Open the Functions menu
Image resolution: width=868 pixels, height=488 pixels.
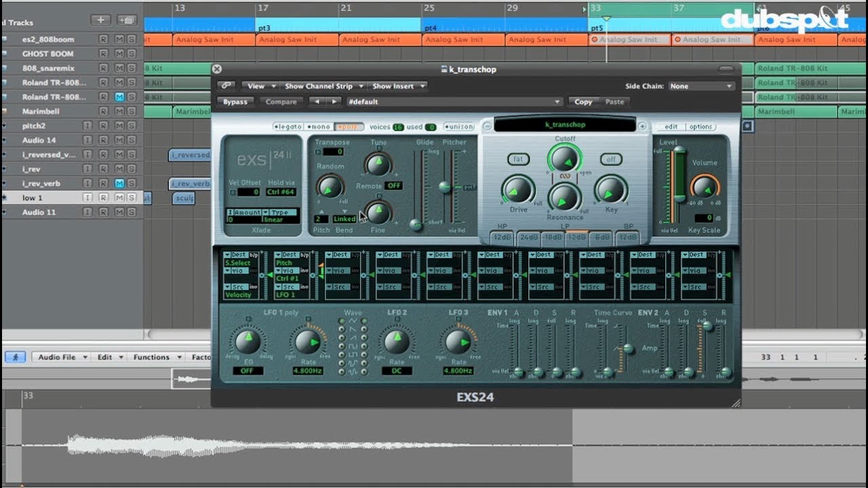[156, 357]
